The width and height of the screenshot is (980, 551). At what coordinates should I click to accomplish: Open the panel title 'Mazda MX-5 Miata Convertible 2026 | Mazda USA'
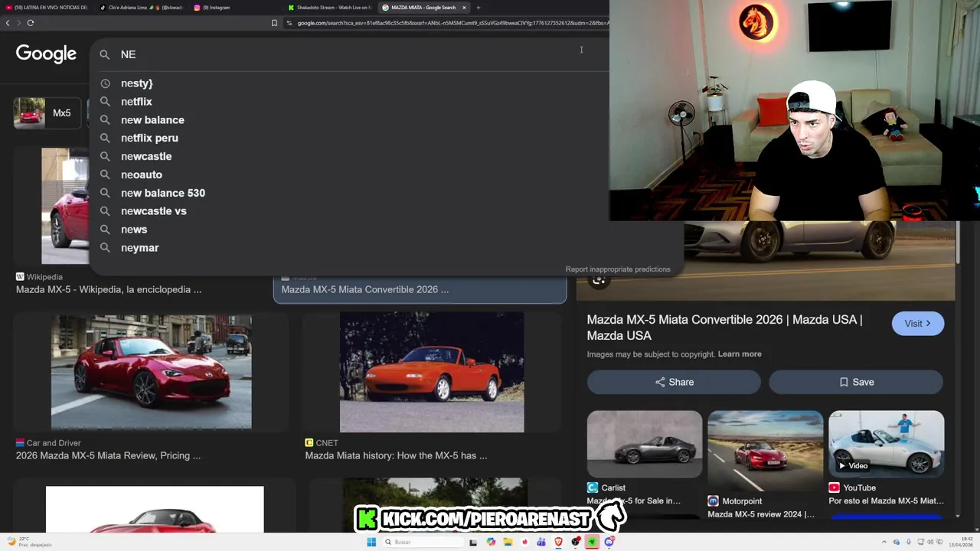(x=724, y=328)
